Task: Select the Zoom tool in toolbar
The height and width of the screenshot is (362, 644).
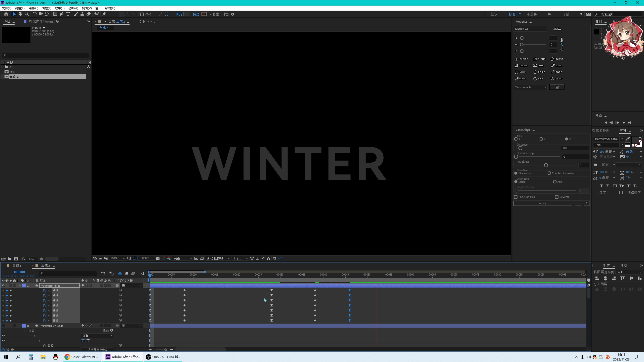Action: [27, 14]
